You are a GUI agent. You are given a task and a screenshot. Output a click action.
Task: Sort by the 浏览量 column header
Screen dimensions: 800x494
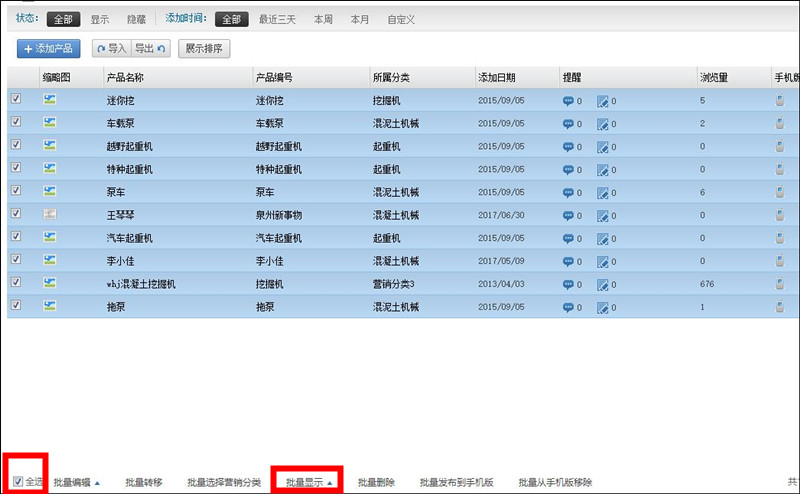(x=713, y=77)
